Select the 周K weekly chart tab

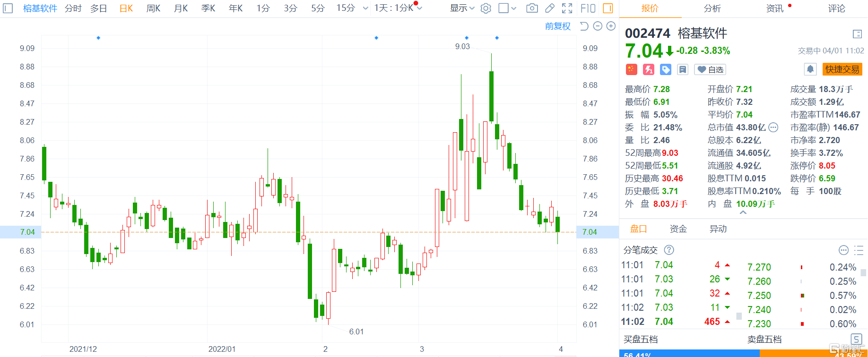coord(154,8)
